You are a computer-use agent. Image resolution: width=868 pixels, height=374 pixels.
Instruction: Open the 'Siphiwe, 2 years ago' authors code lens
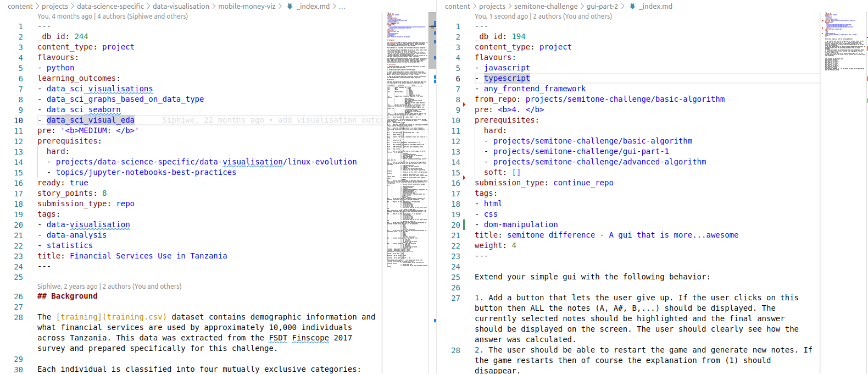(x=109, y=287)
